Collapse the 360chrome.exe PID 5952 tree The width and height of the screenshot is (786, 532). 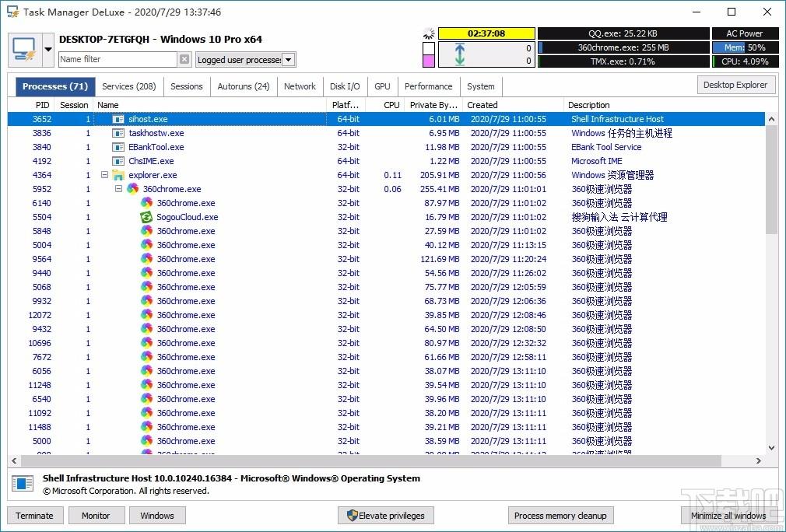tap(118, 189)
